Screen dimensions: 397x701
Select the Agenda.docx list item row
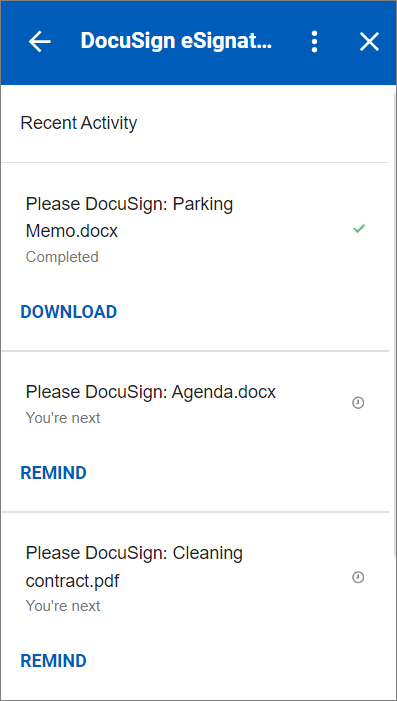[x=195, y=431]
